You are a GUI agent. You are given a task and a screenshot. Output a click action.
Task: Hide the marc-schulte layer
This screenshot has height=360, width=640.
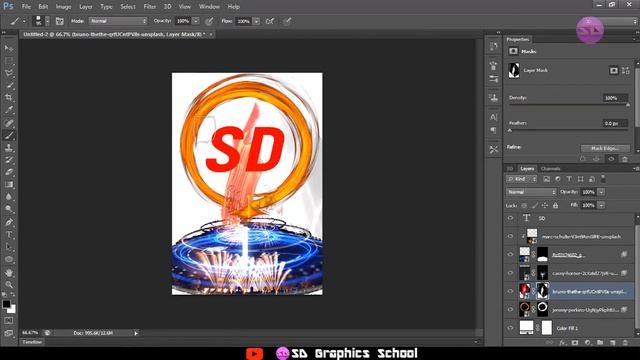510,236
